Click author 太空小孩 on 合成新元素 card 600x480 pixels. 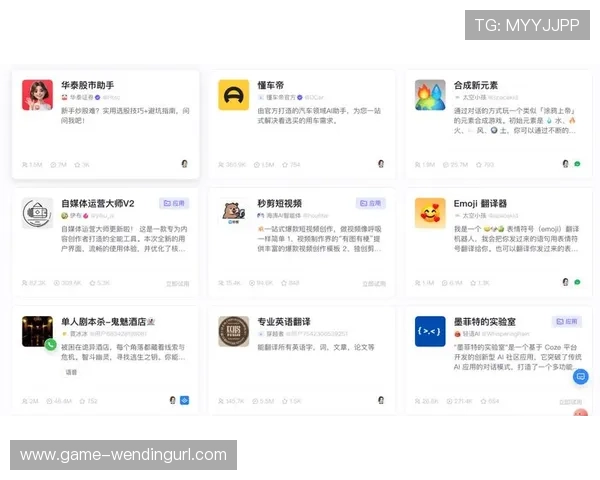point(474,98)
